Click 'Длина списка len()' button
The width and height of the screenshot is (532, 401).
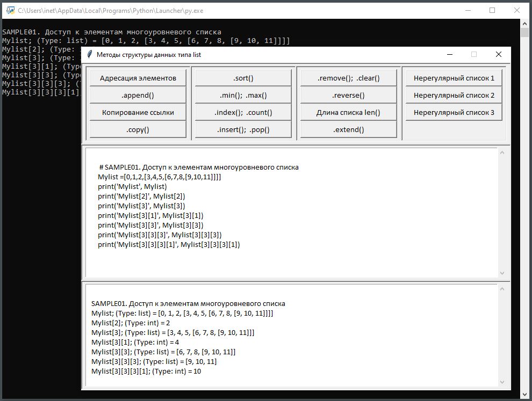point(348,112)
